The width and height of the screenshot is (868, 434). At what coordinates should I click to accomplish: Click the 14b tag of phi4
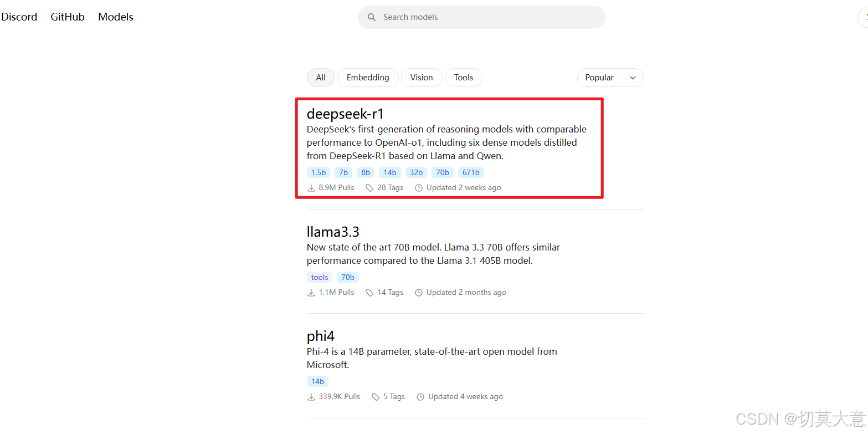317,381
